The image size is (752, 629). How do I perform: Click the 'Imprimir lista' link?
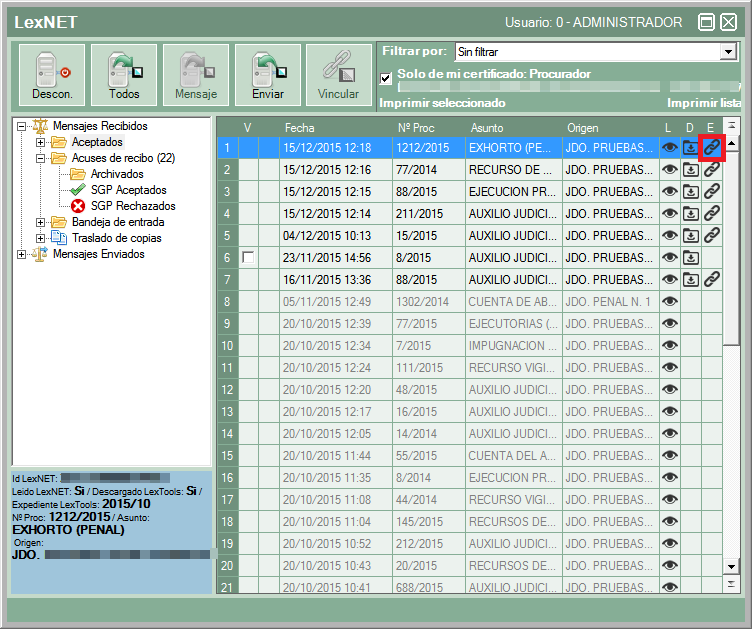click(x=703, y=103)
